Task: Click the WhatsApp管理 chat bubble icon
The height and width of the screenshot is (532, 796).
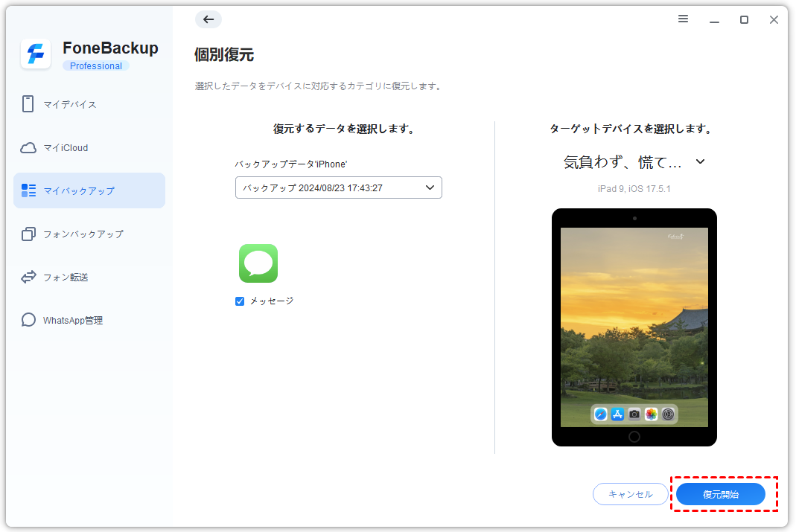Action: [28, 320]
